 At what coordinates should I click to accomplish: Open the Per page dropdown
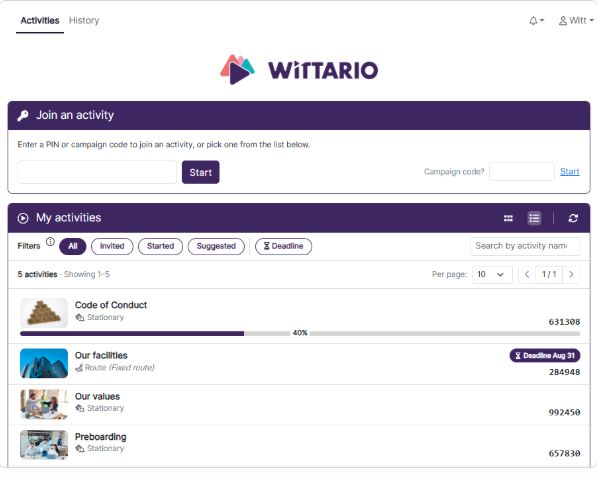pyautogui.click(x=492, y=275)
